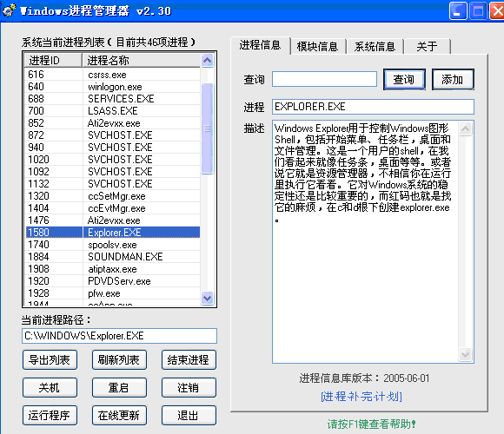The image size is (504, 434).
Task: Click the 导出列表 button
Action: (x=50, y=360)
